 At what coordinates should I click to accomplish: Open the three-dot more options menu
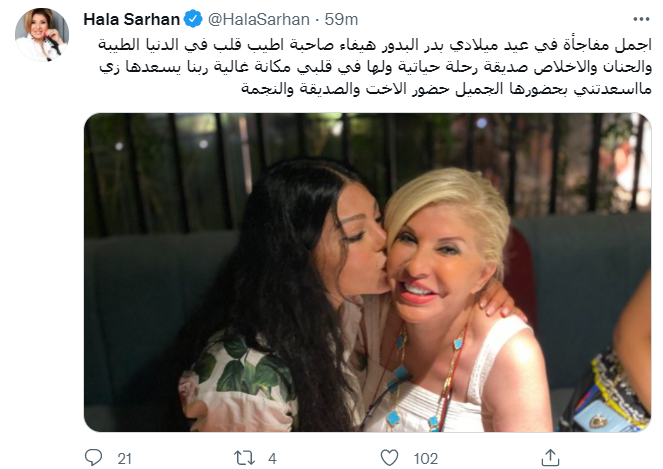point(641,19)
